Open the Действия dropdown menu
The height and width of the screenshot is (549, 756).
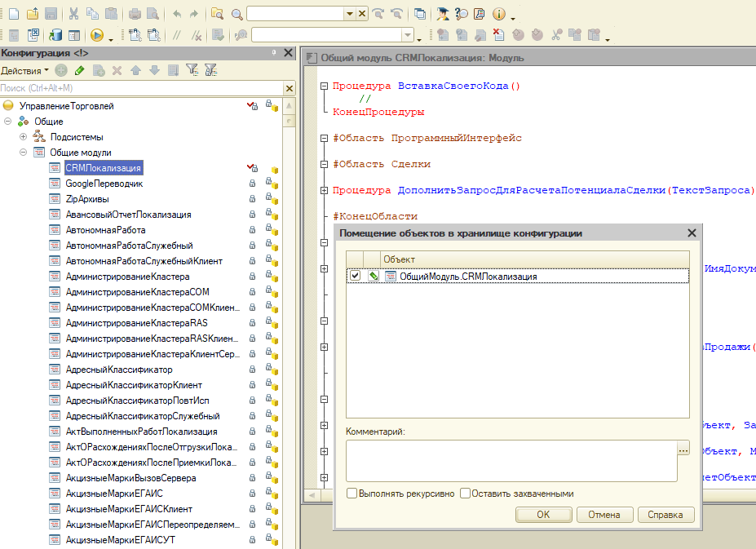tap(24, 70)
